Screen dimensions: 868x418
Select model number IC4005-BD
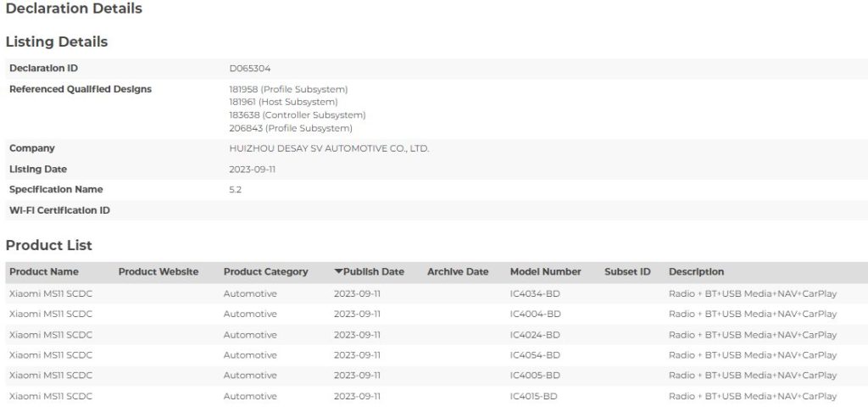click(x=536, y=376)
